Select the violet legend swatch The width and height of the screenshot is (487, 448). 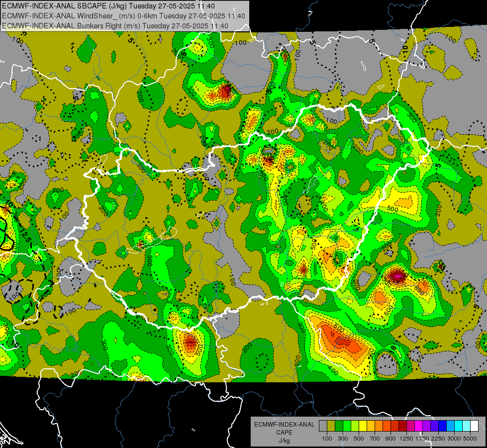tap(434, 426)
